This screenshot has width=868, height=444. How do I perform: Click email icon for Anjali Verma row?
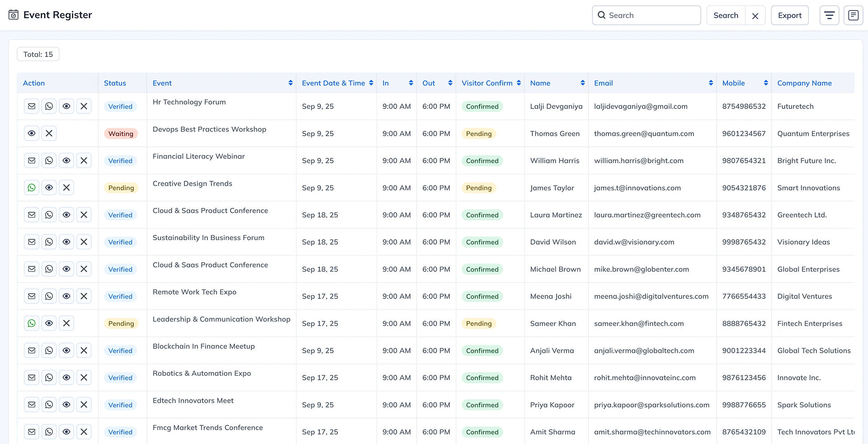(32, 350)
